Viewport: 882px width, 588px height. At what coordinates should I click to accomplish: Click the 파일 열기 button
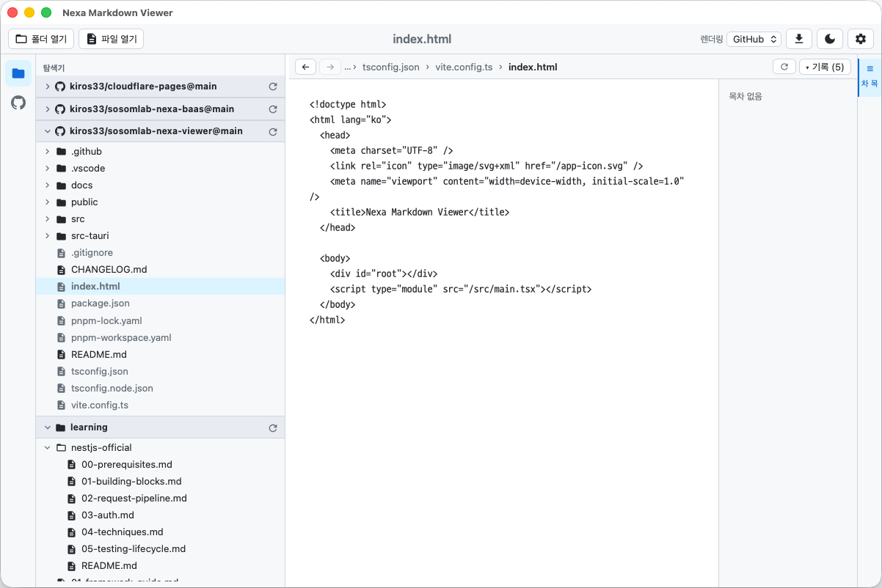point(111,39)
